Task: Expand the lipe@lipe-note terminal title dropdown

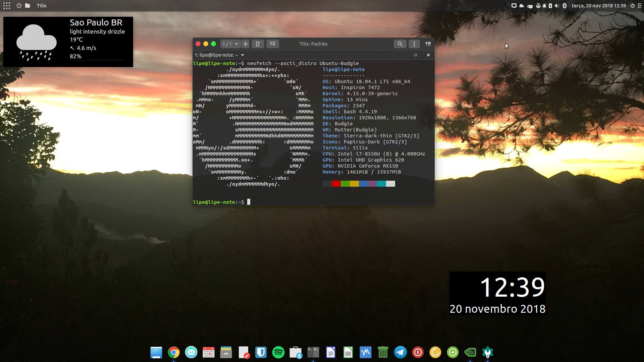Action: pyautogui.click(x=243, y=55)
